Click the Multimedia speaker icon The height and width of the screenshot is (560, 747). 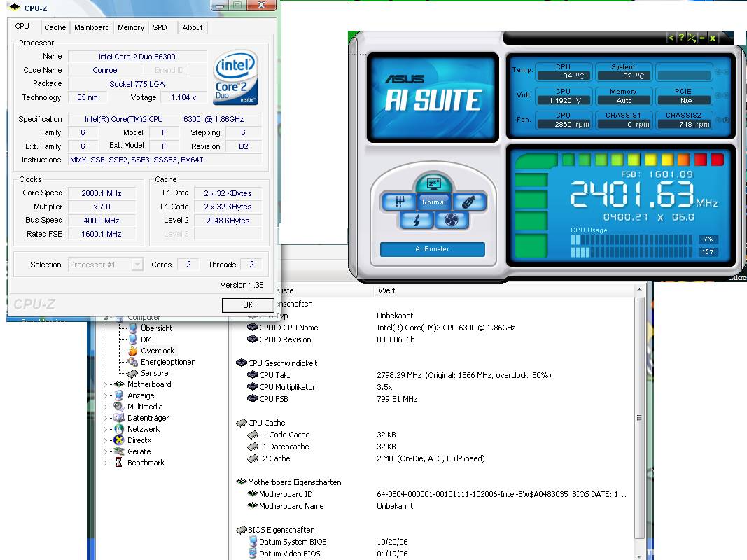point(119,407)
